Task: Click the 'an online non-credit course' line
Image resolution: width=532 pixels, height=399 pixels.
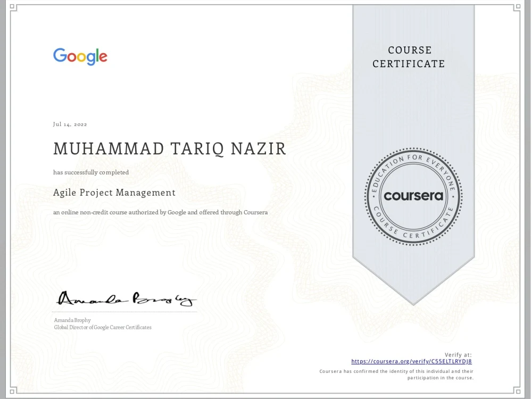Action: (161, 212)
